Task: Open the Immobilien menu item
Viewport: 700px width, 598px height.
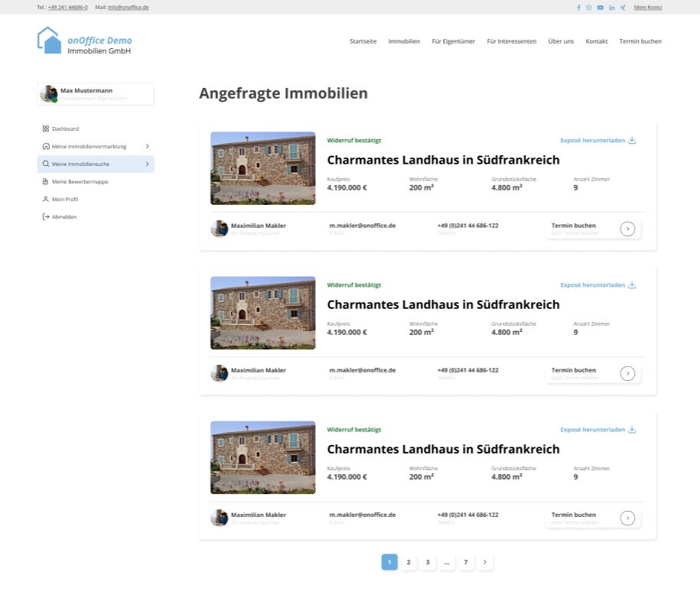Action: pos(404,41)
